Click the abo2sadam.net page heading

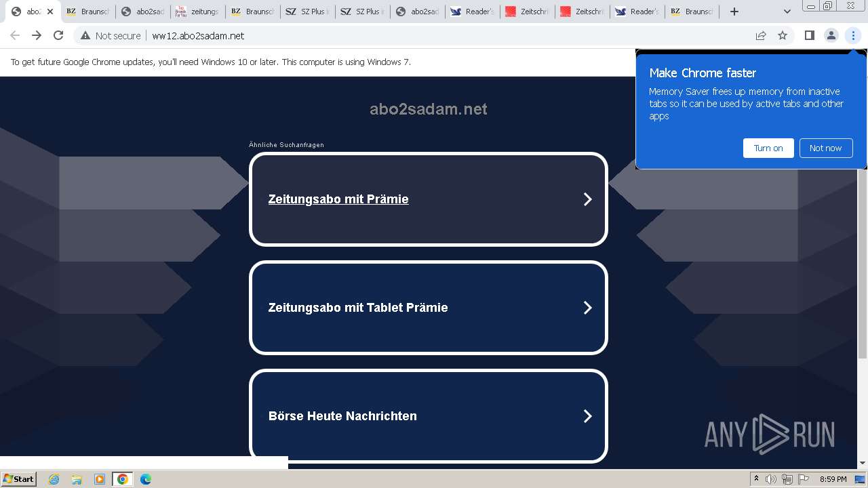(x=429, y=109)
